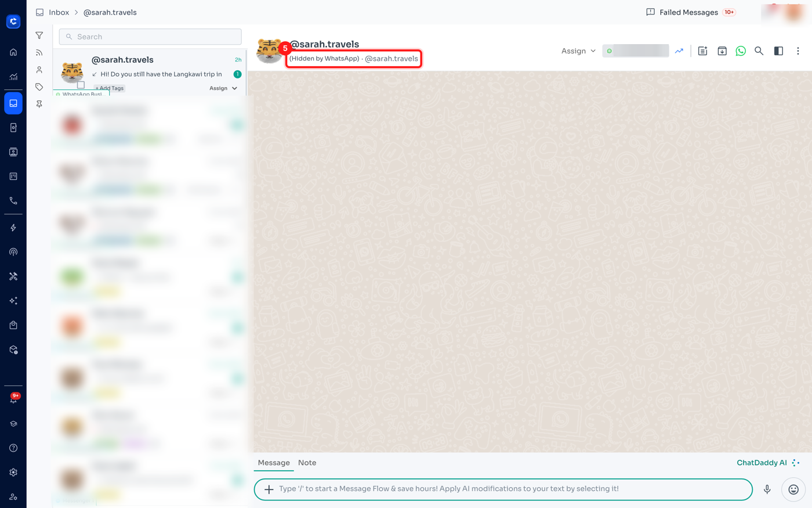Open Failed Messages in top bar

690,12
